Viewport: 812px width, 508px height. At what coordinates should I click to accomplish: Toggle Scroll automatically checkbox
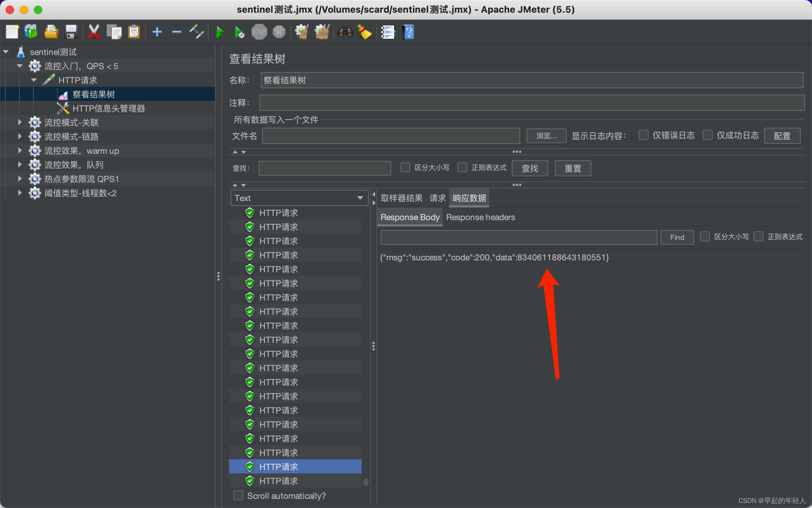click(x=239, y=495)
